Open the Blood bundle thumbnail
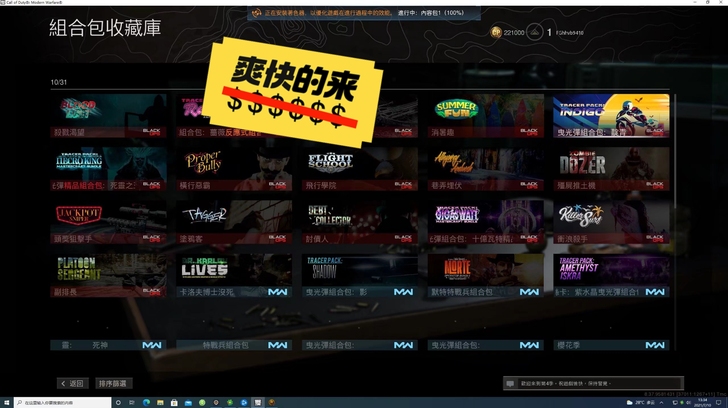 [108, 116]
